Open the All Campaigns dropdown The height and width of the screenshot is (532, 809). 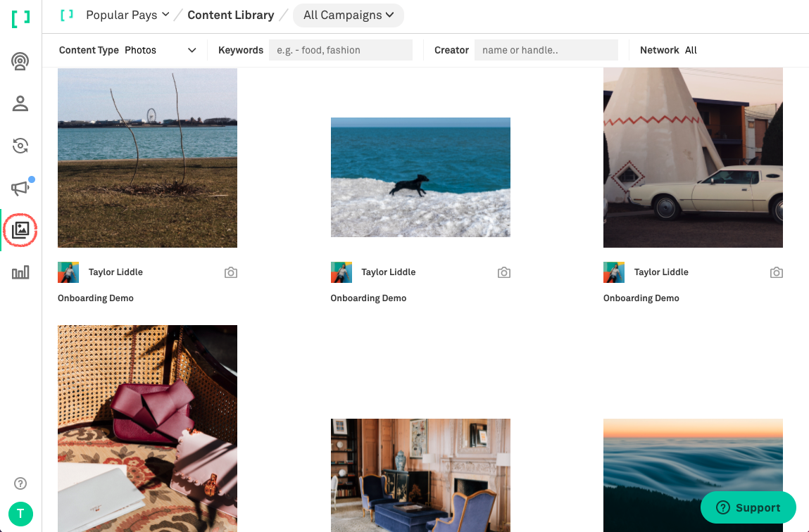(348, 15)
